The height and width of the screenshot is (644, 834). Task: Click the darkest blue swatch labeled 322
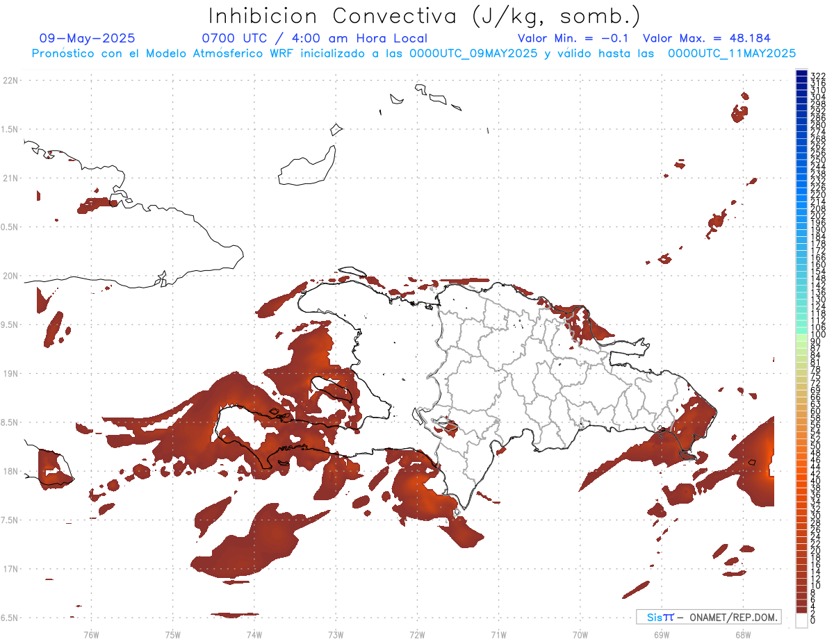point(801,74)
